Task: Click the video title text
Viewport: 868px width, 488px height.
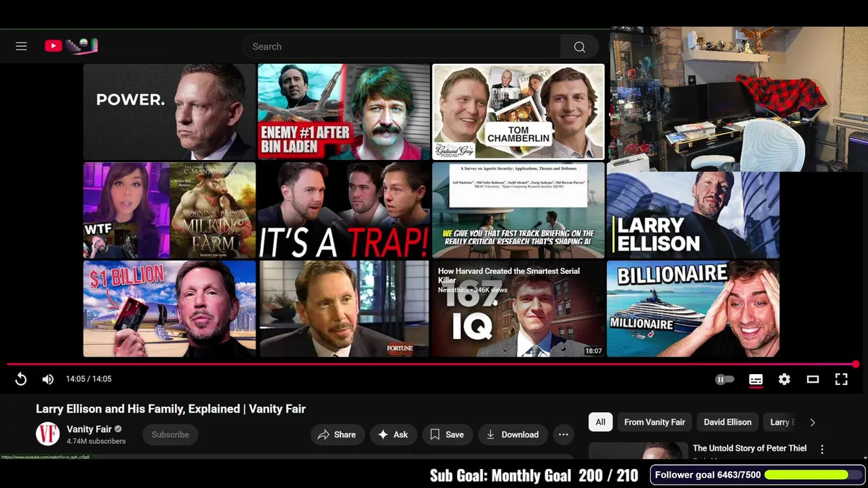Action: pyautogui.click(x=171, y=409)
